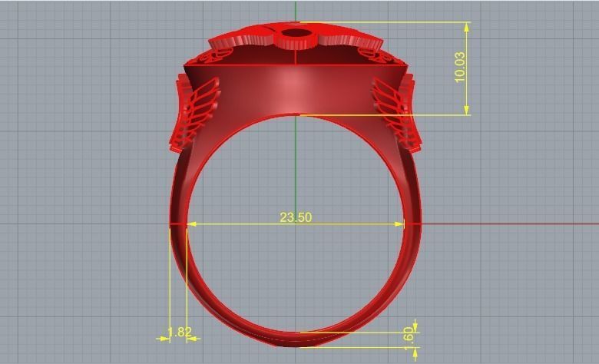Select the 10.03 height dimension text
599x364 pixels.
coord(460,67)
